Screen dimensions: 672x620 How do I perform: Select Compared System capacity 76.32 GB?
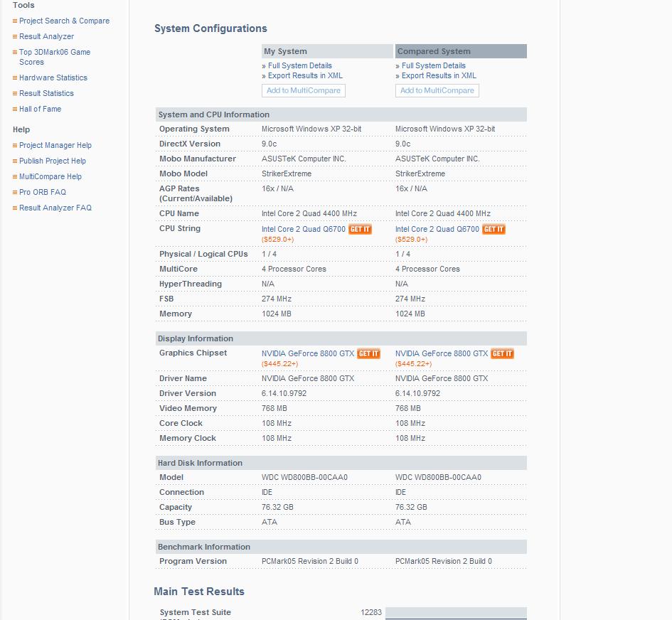coord(411,508)
